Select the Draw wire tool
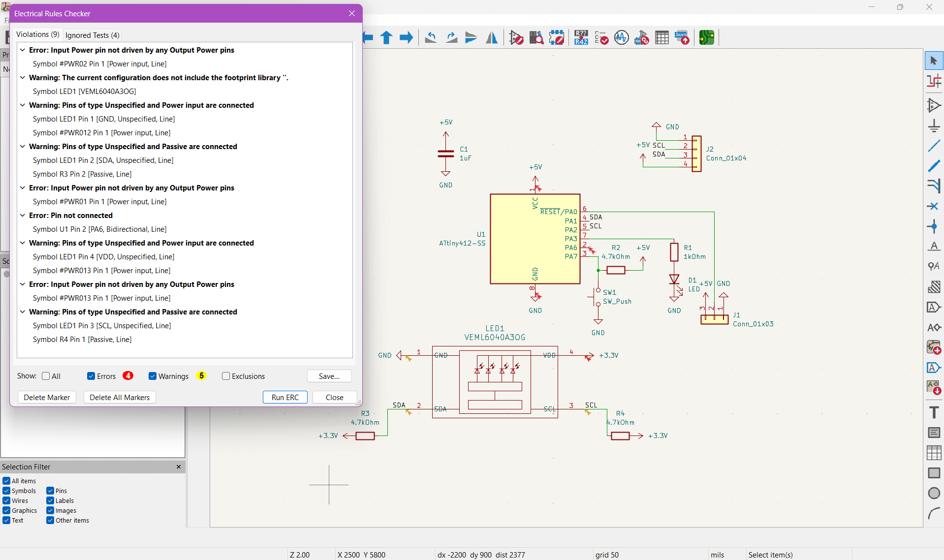The height and width of the screenshot is (560, 944). coord(934,146)
